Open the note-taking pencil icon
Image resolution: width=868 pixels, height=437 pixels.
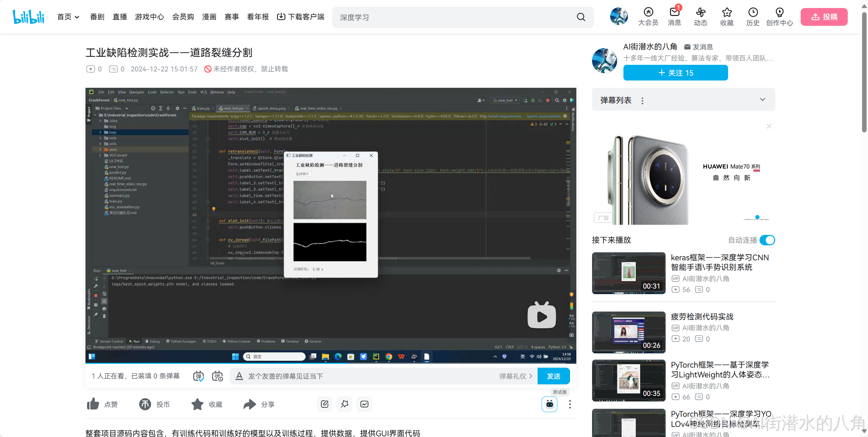click(x=324, y=404)
